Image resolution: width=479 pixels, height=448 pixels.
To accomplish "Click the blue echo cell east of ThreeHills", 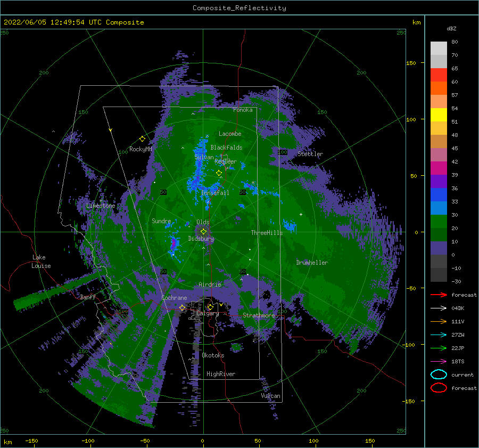I will click(x=290, y=225).
